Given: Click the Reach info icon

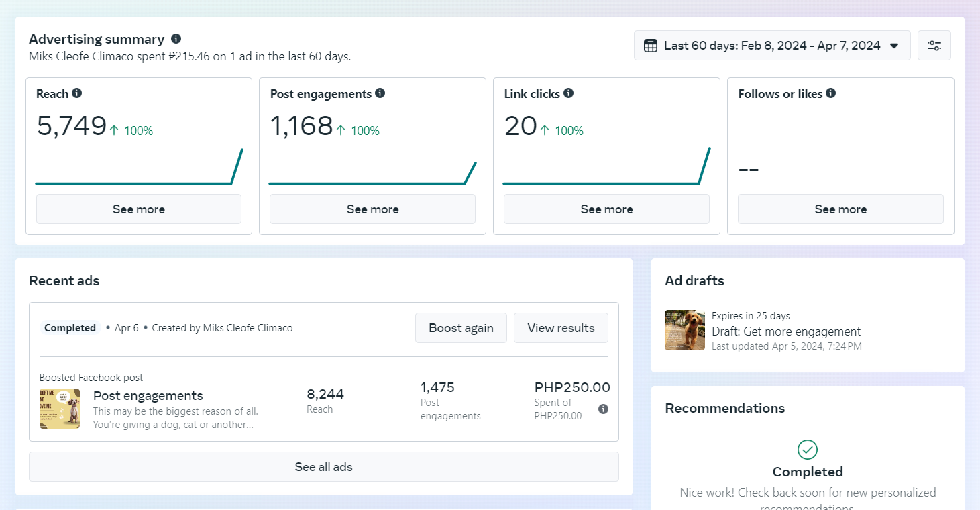Looking at the screenshot, I should pyautogui.click(x=77, y=93).
